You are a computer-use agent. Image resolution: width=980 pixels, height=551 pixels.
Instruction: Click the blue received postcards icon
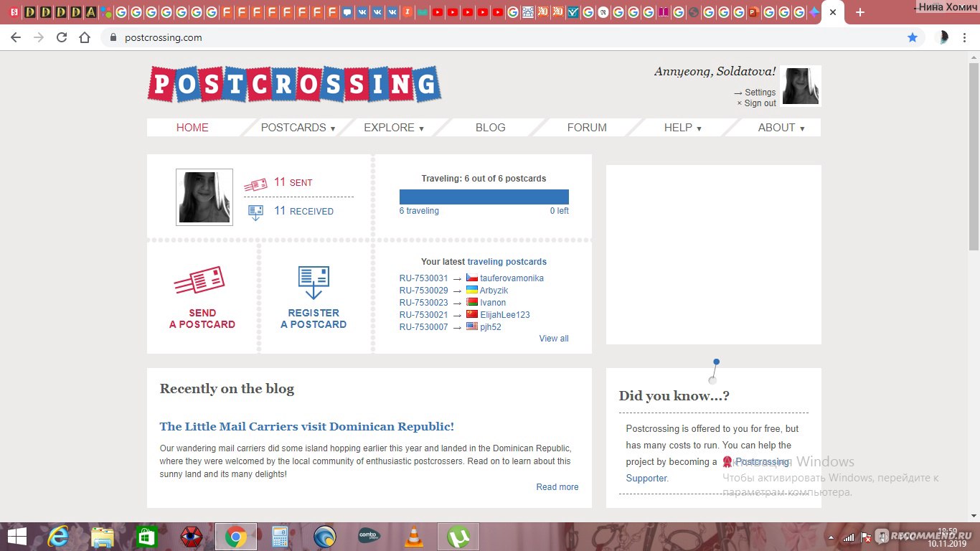point(255,212)
